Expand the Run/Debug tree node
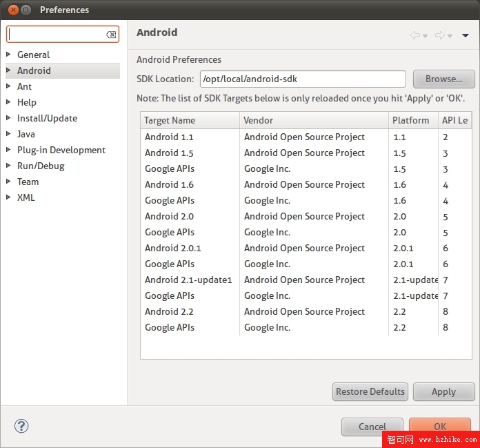This screenshot has width=480, height=448. click(x=9, y=166)
